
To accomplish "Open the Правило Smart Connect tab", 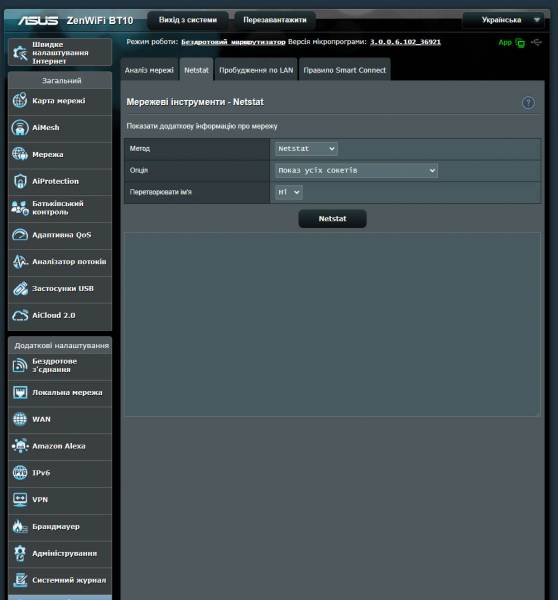I will click(344, 70).
